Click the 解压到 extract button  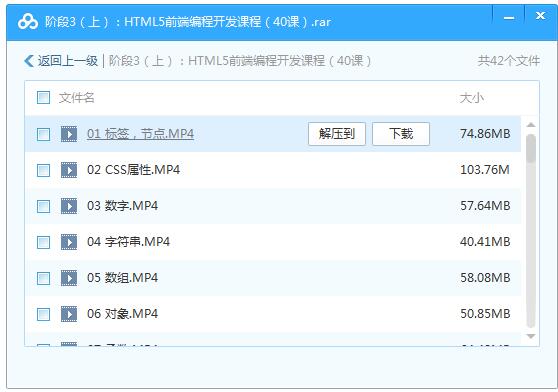pos(337,134)
